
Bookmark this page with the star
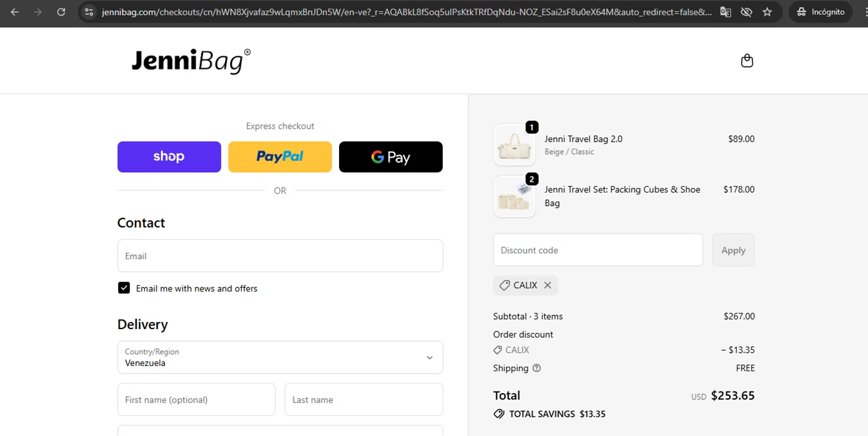(x=767, y=12)
